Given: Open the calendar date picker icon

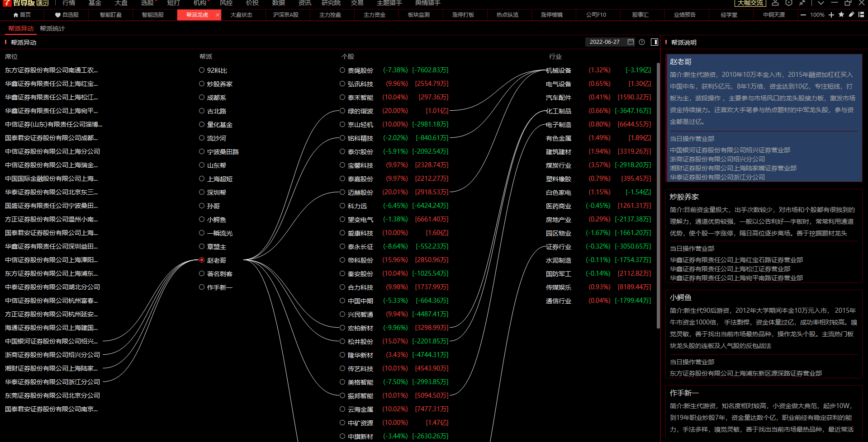Looking at the screenshot, I should tap(631, 42).
